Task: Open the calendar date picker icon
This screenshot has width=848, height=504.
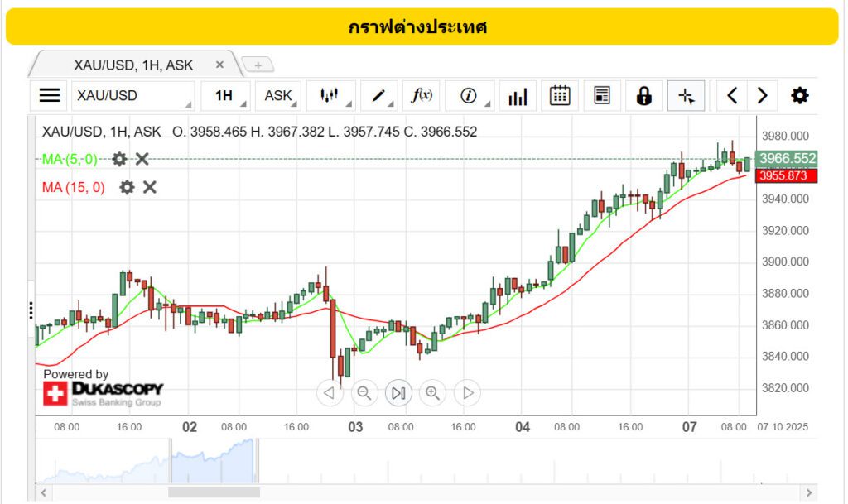Action: [x=560, y=96]
